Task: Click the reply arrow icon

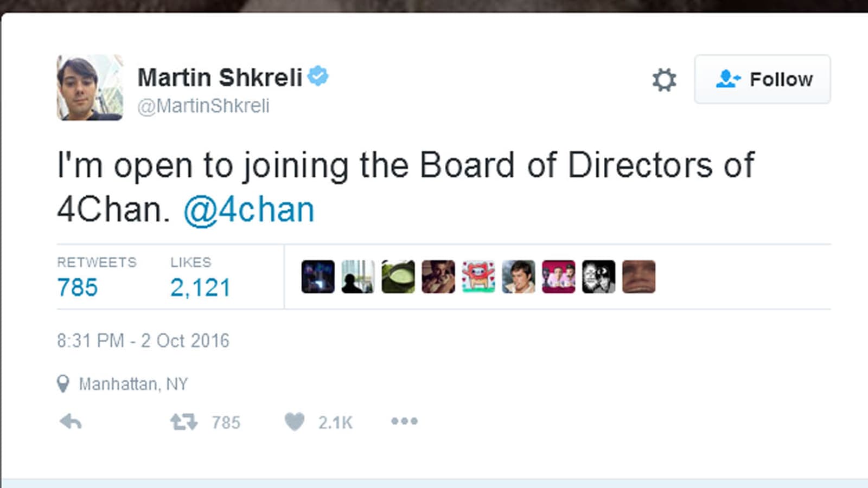Action: point(71,422)
